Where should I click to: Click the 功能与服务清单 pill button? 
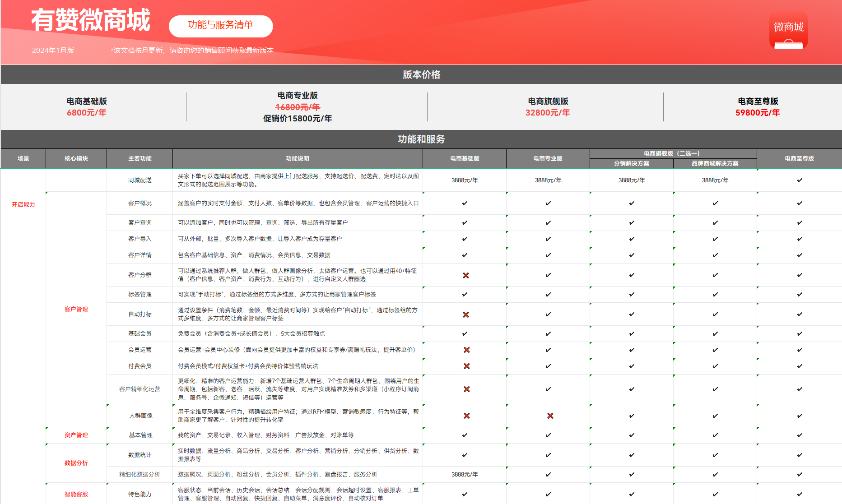point(221,26)
